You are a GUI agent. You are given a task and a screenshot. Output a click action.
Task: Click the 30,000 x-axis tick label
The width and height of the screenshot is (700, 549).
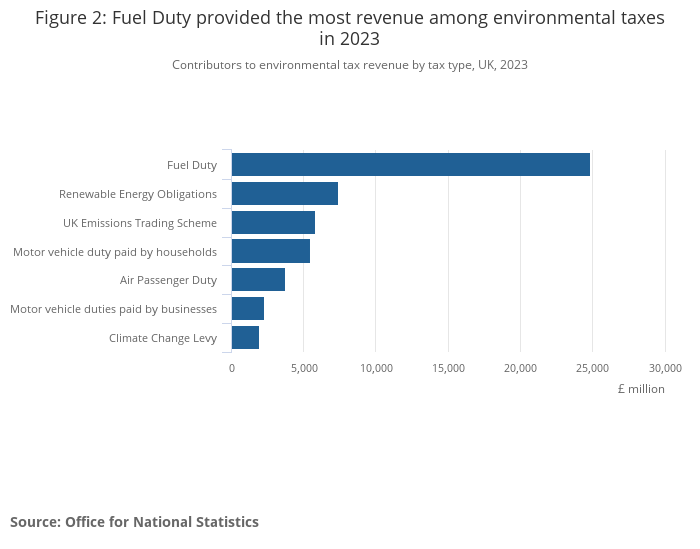(x=665, y=368)
